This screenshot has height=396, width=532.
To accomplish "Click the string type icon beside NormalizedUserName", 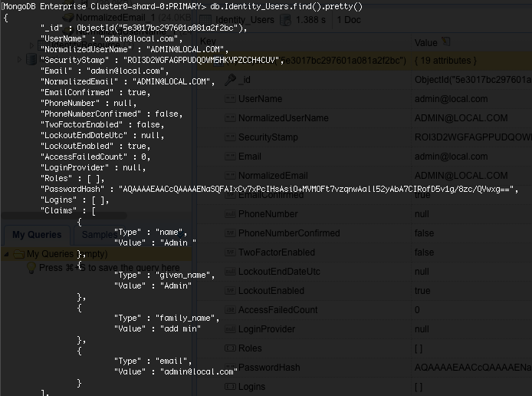I will 230,118.
